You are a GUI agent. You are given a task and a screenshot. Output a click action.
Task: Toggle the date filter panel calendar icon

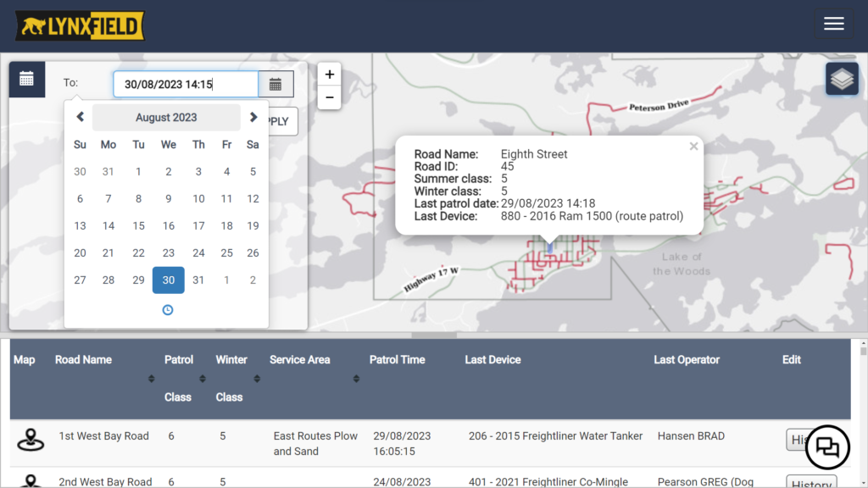pos(26,79)
